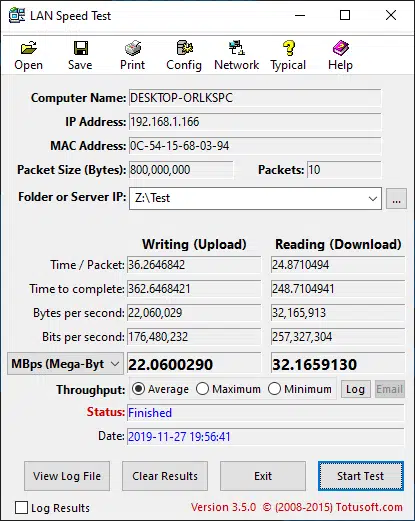Click the View Log File button
Screen dimensions: 415x521
67,476
